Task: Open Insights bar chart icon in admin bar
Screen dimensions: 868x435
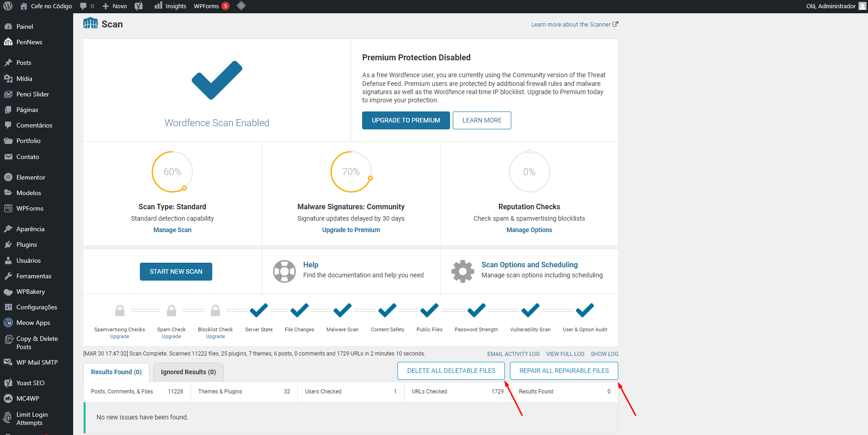Action: (x=158, y=5)
